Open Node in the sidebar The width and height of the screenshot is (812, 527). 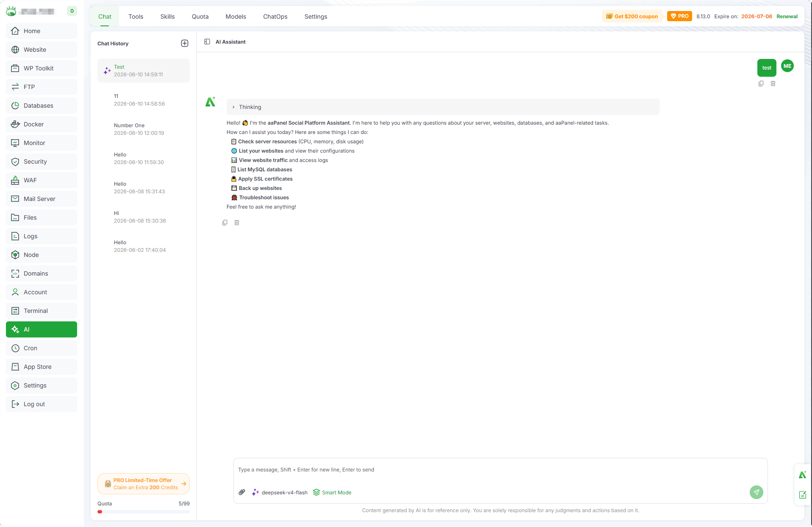[x=42, y=255]
